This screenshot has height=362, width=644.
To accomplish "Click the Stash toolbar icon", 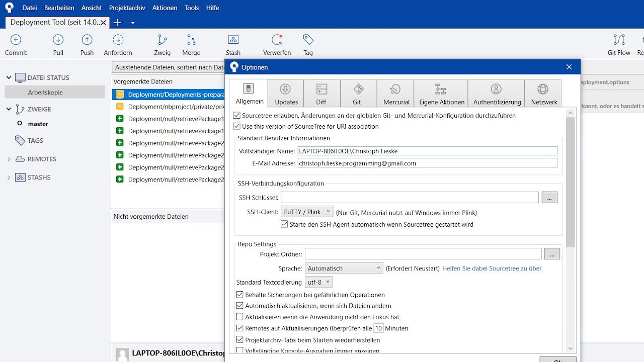I will click(233, 40).
